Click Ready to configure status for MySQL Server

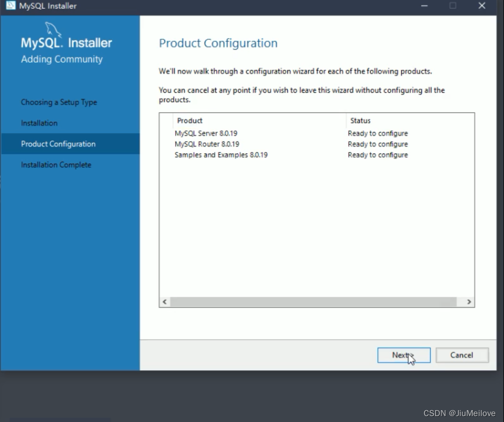click(x=378, y=133)
